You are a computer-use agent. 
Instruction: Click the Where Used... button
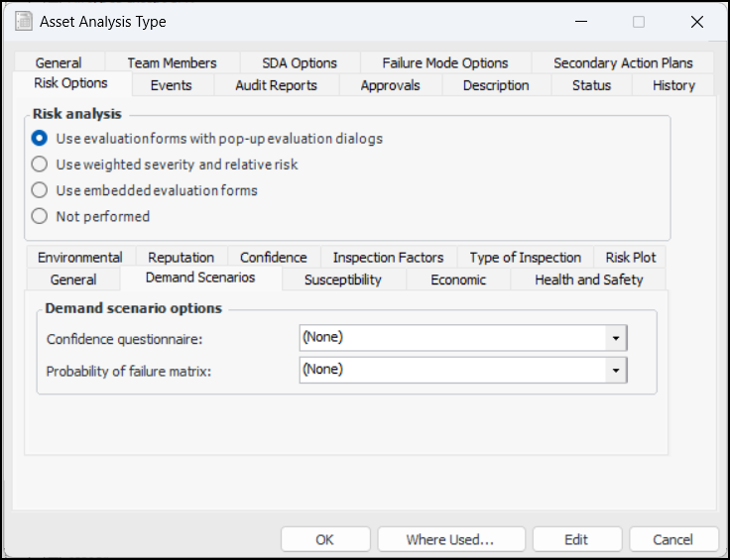click(450, 539)
